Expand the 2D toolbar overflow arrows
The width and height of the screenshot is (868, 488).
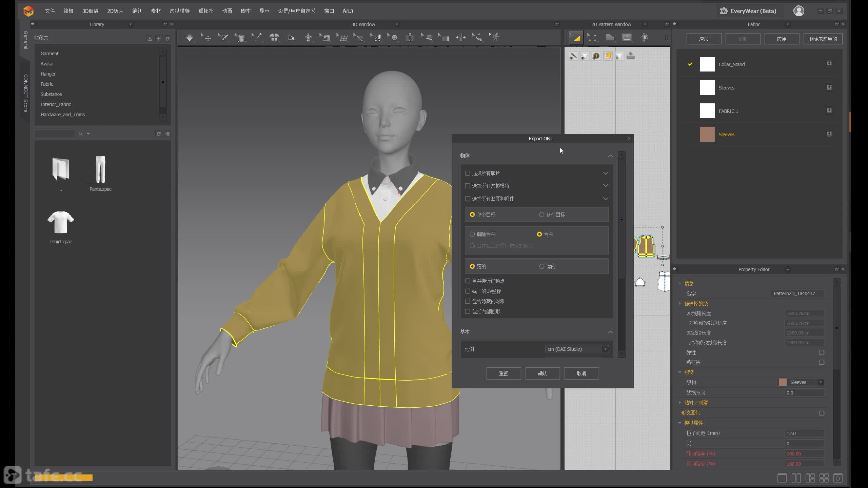(666, 38)
